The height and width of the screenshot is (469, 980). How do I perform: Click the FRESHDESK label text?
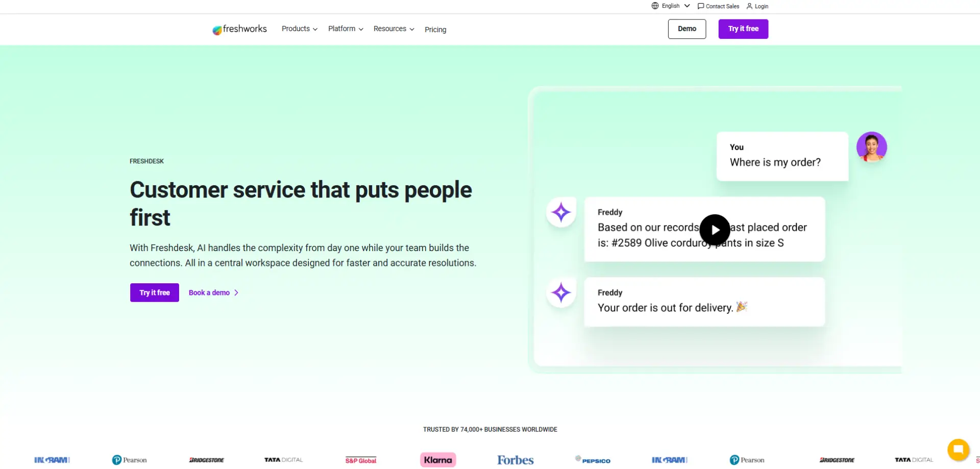pyautogui.click(x=146, y=161)
